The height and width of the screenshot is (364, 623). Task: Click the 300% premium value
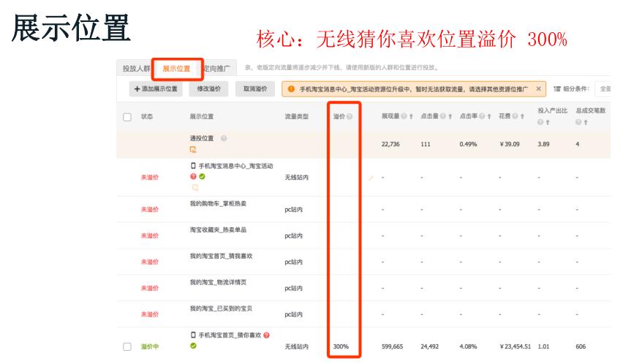click(341, 346)
